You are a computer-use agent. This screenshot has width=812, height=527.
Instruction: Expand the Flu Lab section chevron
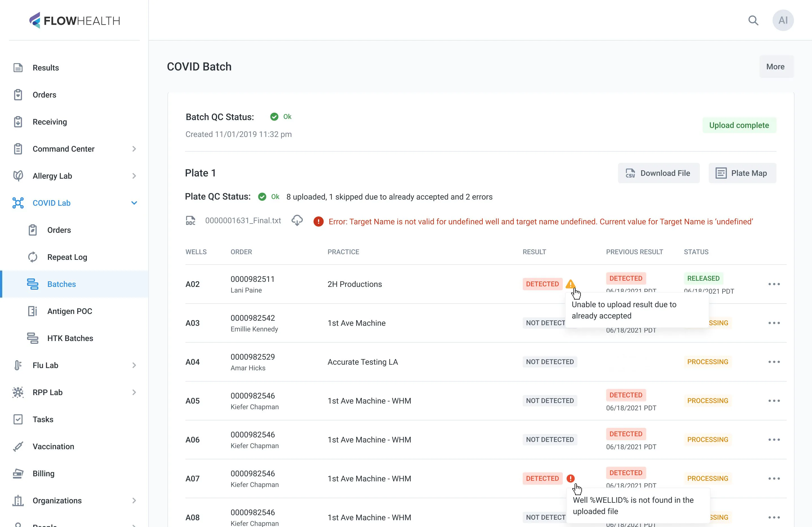[134, 365]
